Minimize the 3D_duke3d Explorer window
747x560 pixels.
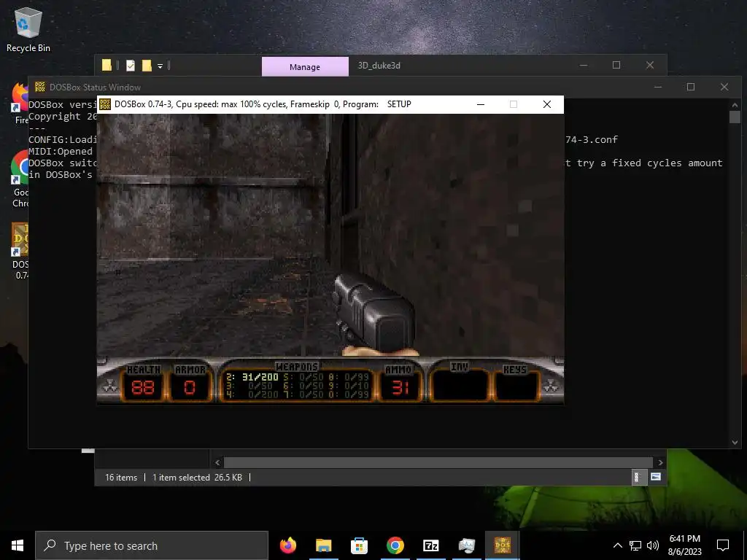point(584,65)
